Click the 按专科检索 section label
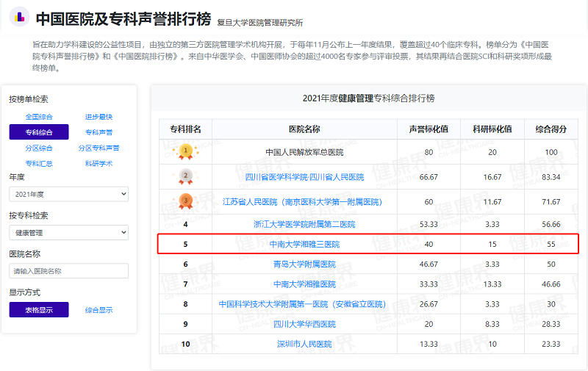The height and width of the screenshot is (371, 588). [x=29, y=215]
